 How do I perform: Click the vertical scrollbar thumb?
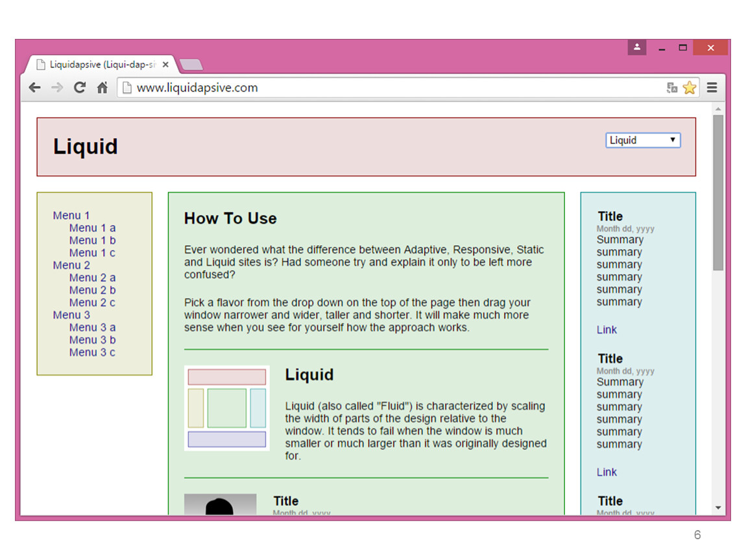coord(718,192)
